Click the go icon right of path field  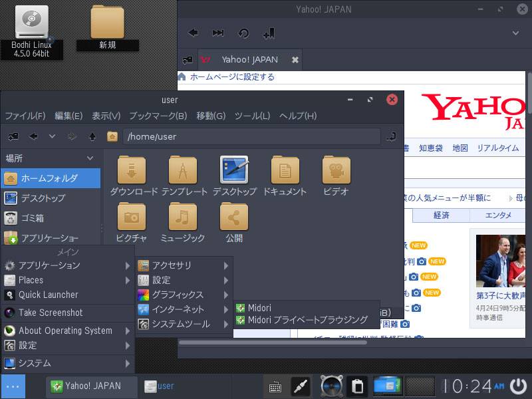[x=391, y=136]
